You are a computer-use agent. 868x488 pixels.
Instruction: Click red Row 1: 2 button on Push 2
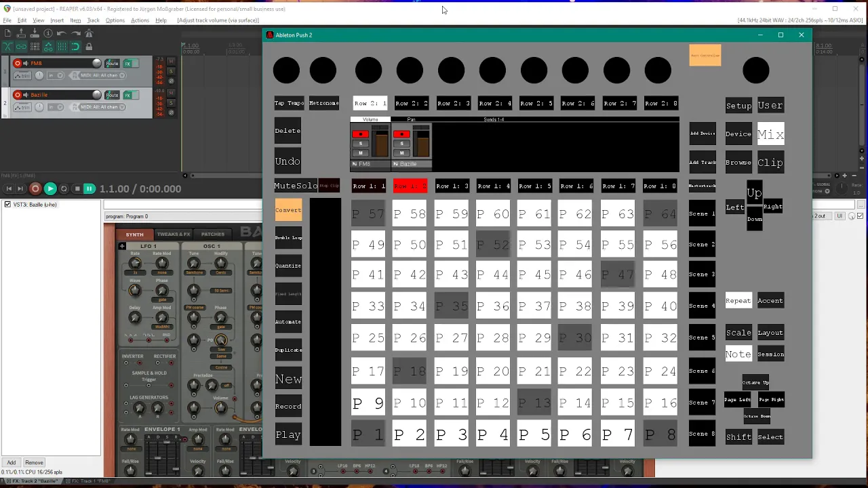click(410, 186)
